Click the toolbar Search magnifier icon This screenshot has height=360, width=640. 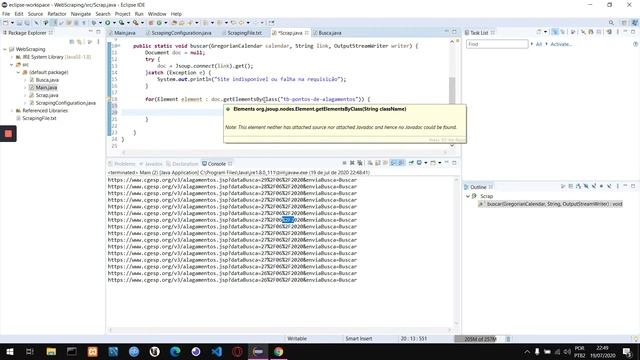pos(611,23)
